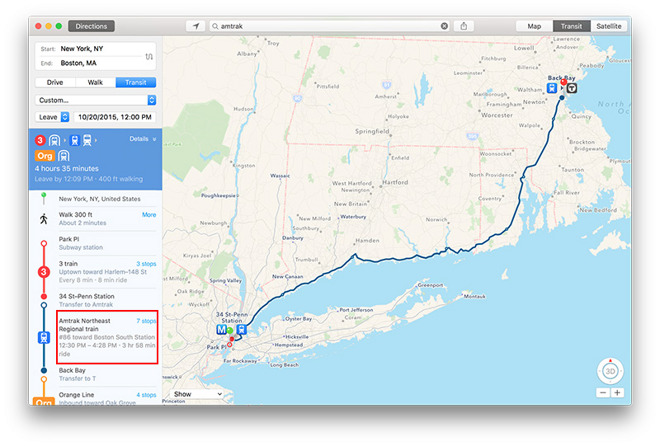Click the date and time field
This screenshot has width=660, height=446.
110,117
